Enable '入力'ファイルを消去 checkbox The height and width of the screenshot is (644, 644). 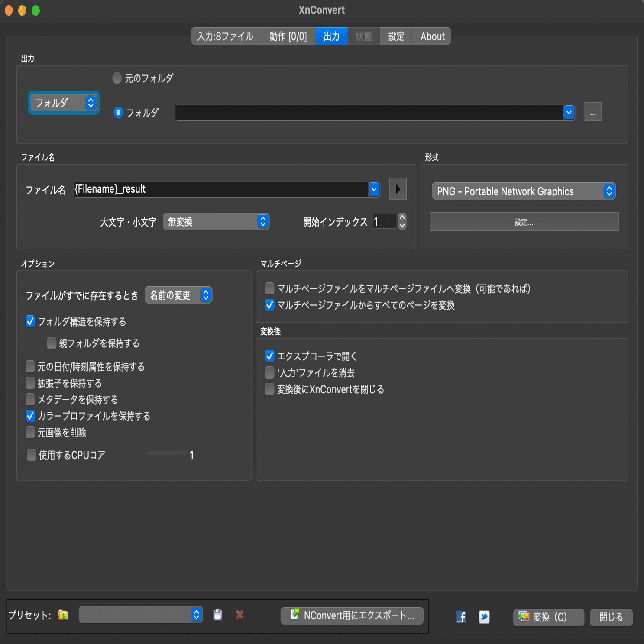click(x=269, y=372)
